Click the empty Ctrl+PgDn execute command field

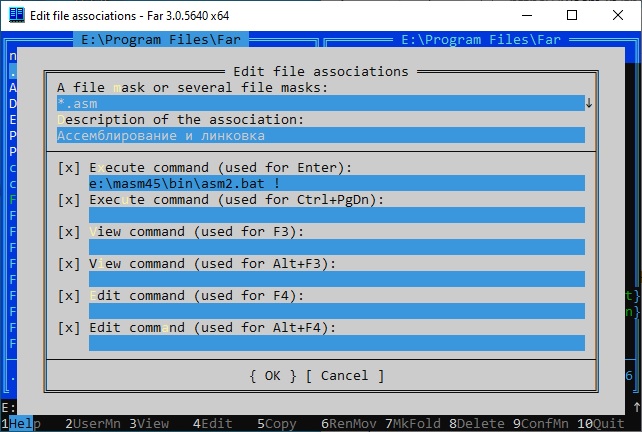click(336, 215)
